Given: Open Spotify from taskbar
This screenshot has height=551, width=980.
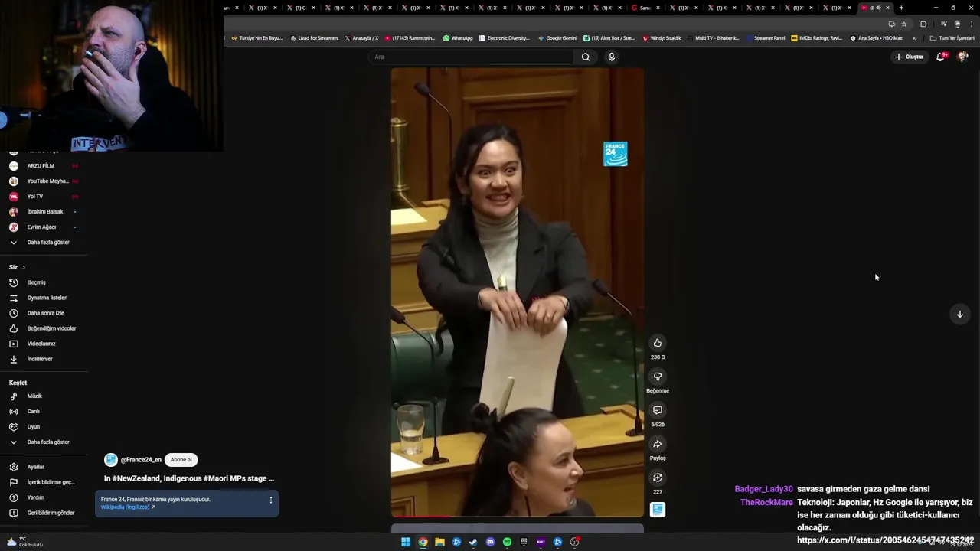Looking at the screenshot, I should tap(507, 542).
